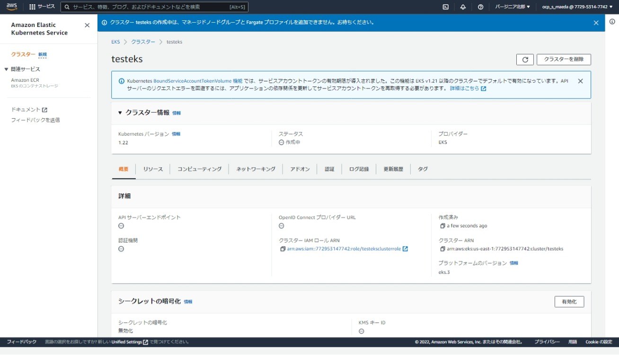Open the 詳細はこちら external link

pos(468,88)
